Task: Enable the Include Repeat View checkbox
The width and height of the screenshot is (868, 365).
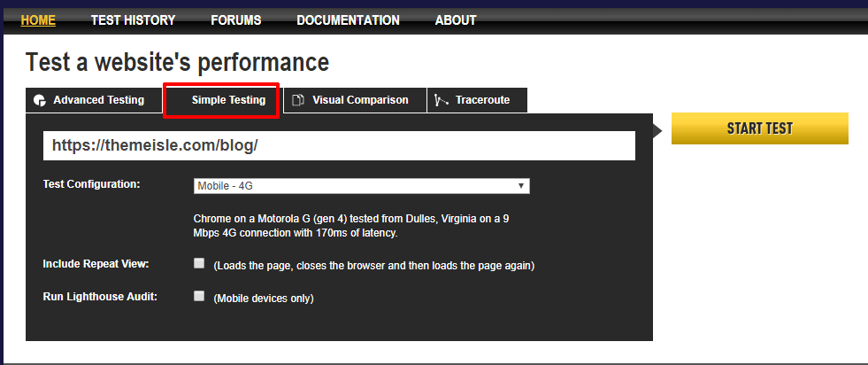Action: point(199,264)
